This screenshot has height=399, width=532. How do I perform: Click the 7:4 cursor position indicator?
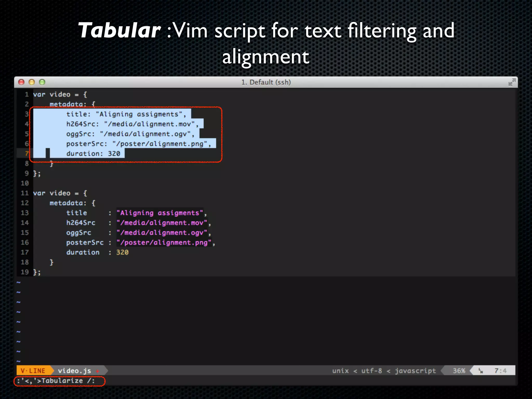500,371
